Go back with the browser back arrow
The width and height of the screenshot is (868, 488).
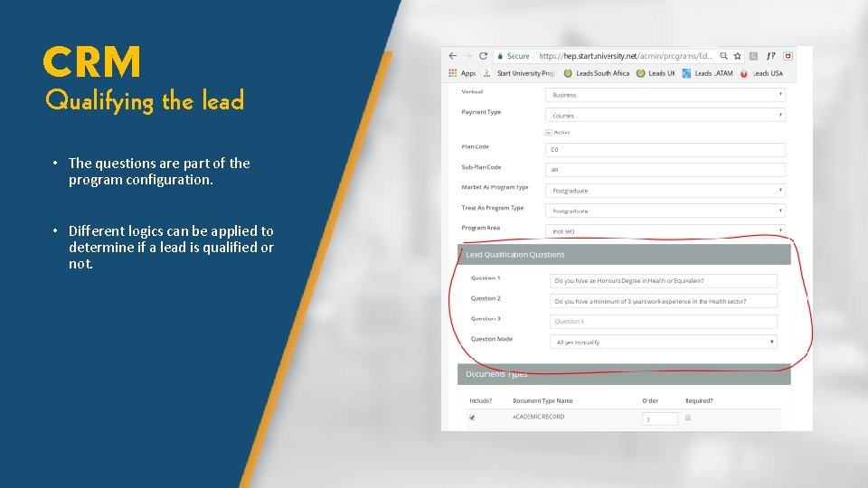(453, 56)
